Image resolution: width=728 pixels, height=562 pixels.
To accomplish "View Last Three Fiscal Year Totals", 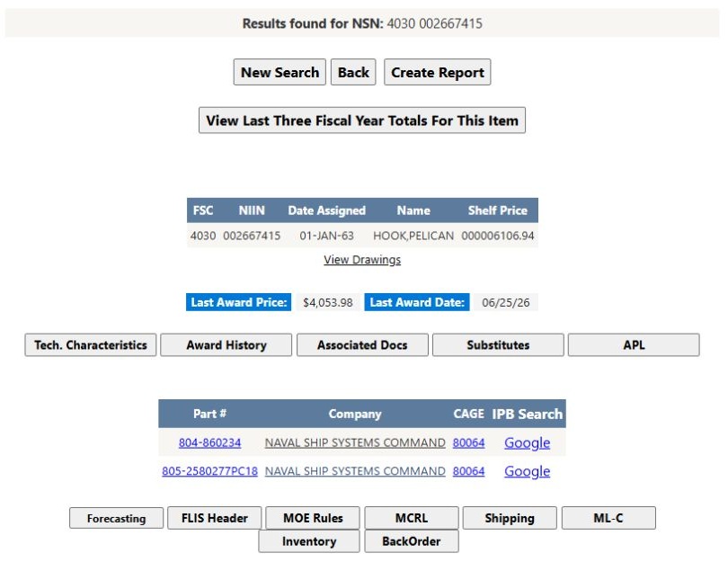I will 362,120.
